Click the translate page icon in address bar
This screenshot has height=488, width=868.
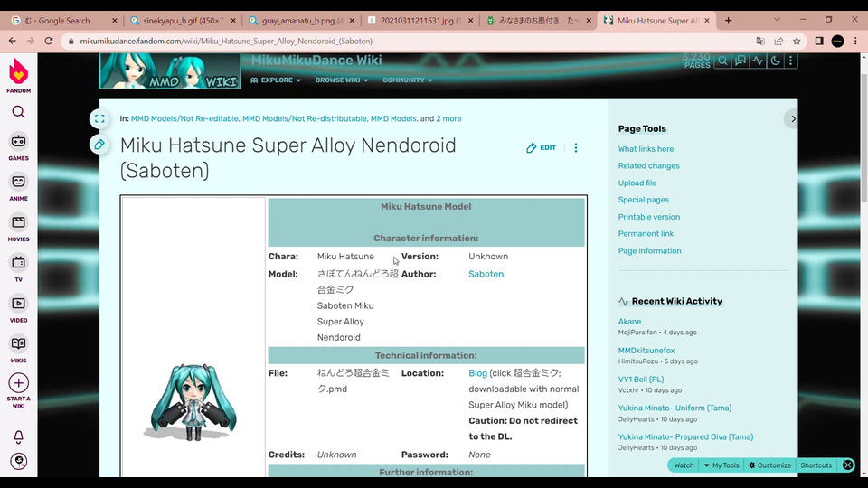coord(760,41)
